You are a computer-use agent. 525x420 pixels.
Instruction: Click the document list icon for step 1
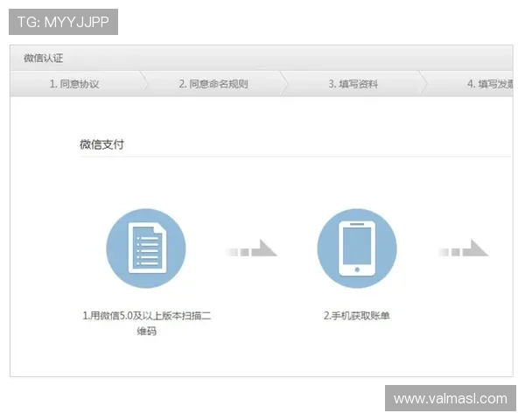[146, 248]
